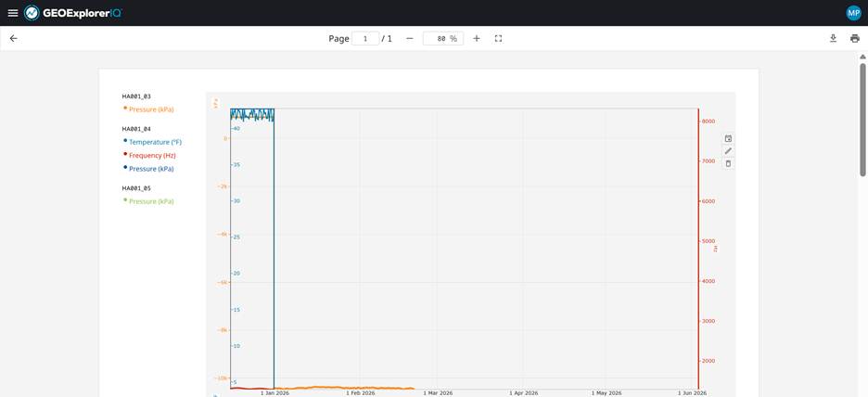Click the 1 Jan 2026 axis label
868x397 pixels.
click(274, 393)
